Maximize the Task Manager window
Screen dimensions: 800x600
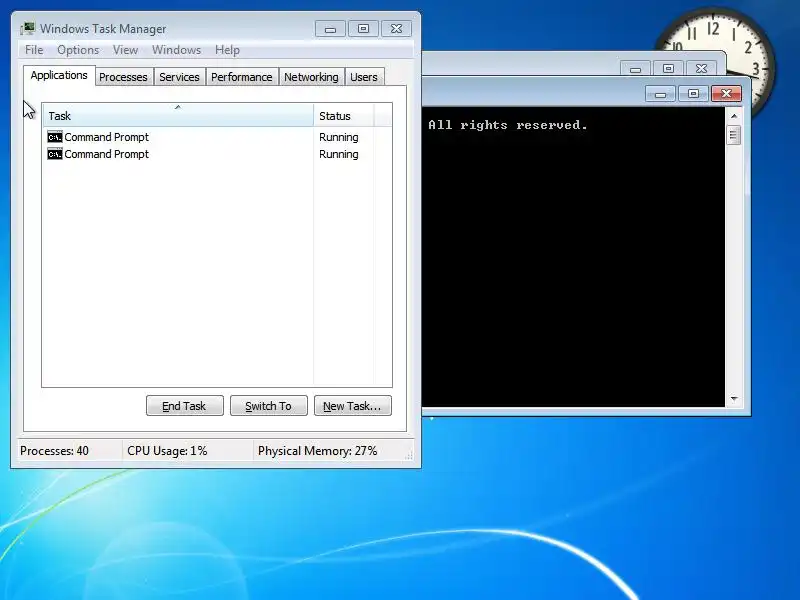point(363,29)
